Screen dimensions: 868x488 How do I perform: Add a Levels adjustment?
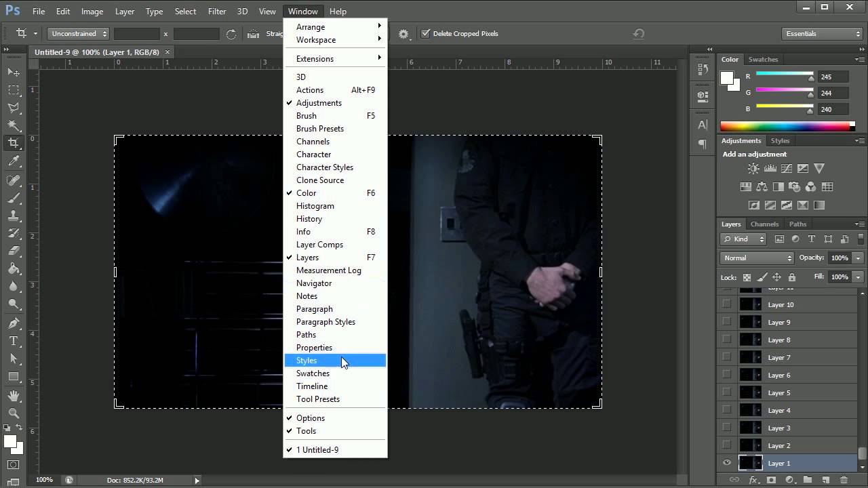(x=770, y=169)
